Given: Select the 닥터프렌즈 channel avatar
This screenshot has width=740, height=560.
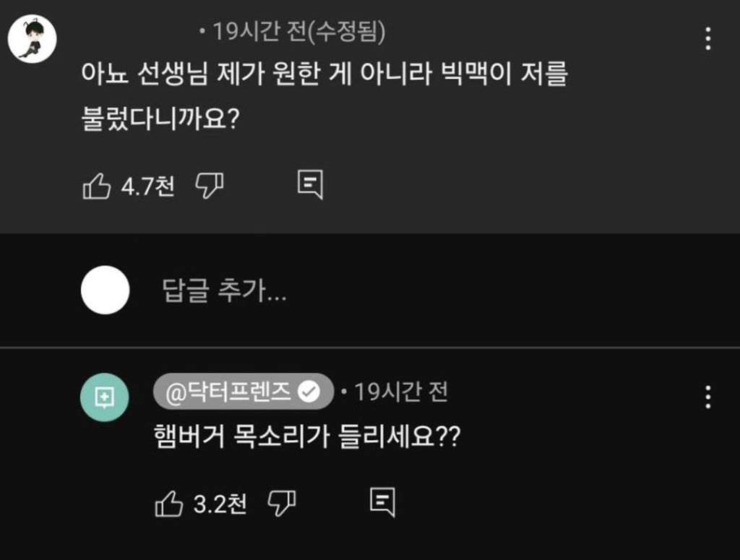Looking at the screenshot, I should pyautogui.click(x=103, y=397).
